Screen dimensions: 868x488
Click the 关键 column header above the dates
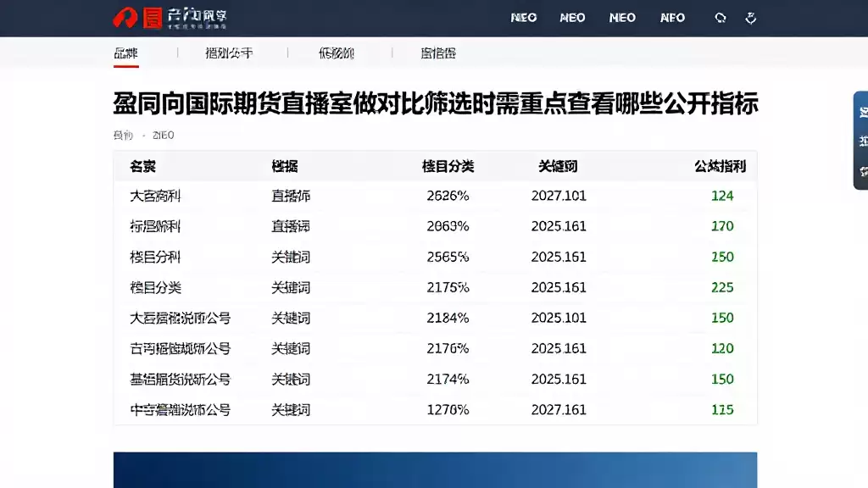(x=558, y=167)
